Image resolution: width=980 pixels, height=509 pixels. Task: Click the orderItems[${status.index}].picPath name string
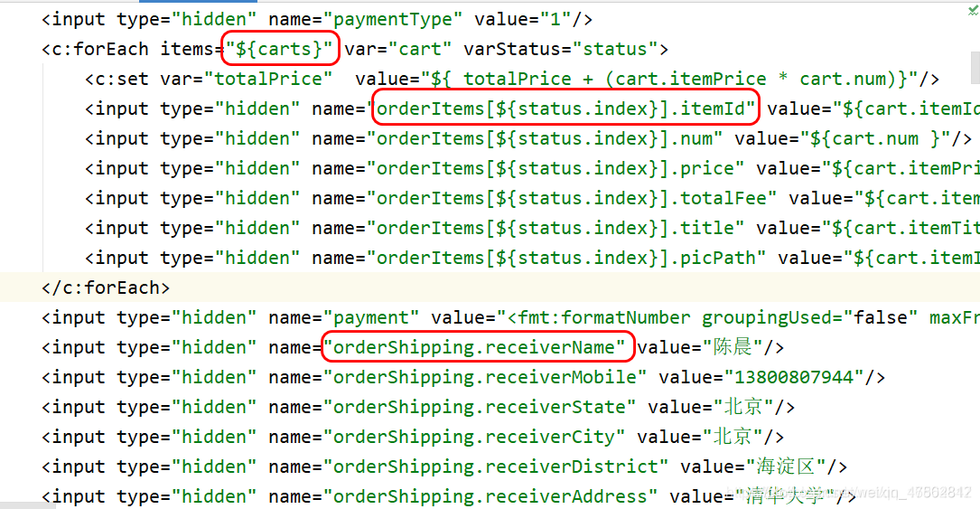566,258
